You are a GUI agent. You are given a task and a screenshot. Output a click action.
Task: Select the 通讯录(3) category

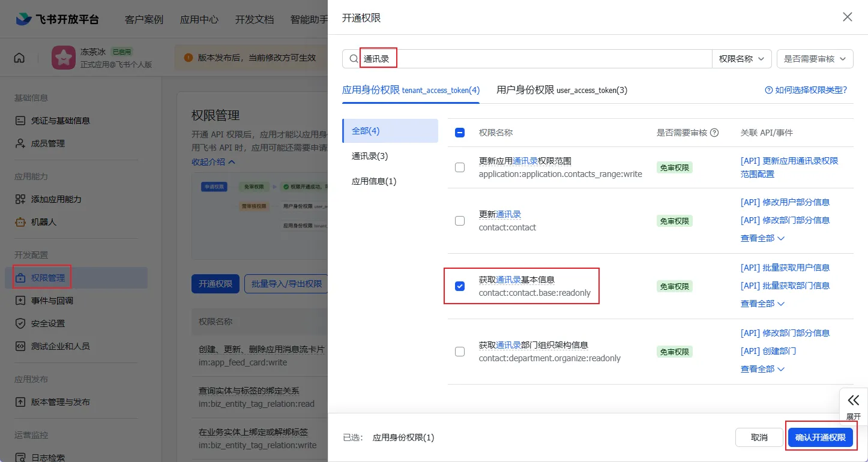coord(370,156)
